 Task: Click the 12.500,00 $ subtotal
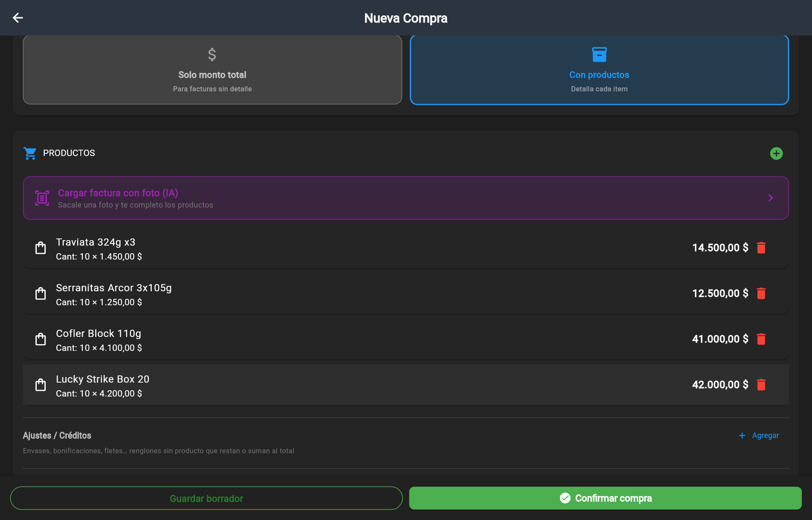pos(720,293)
